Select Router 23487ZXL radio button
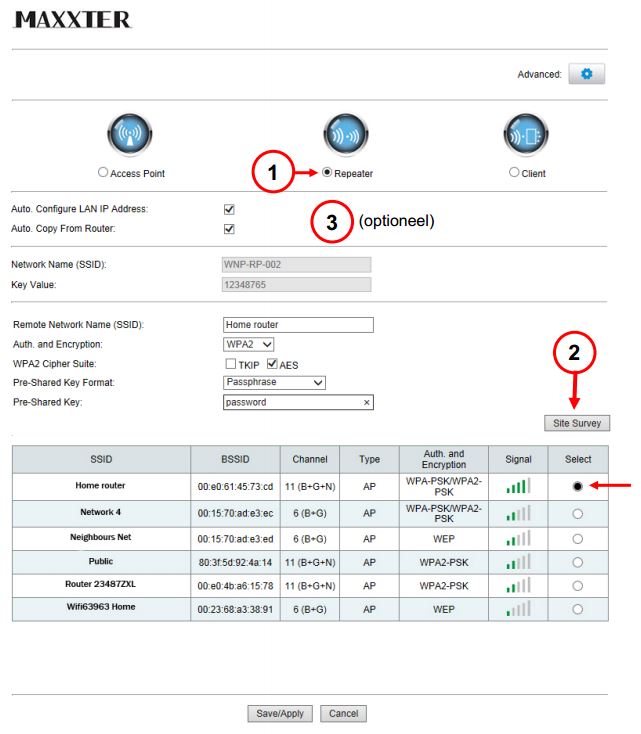This screenshot has width=641, height=734. pyautogui.click(x=577, y=586)
